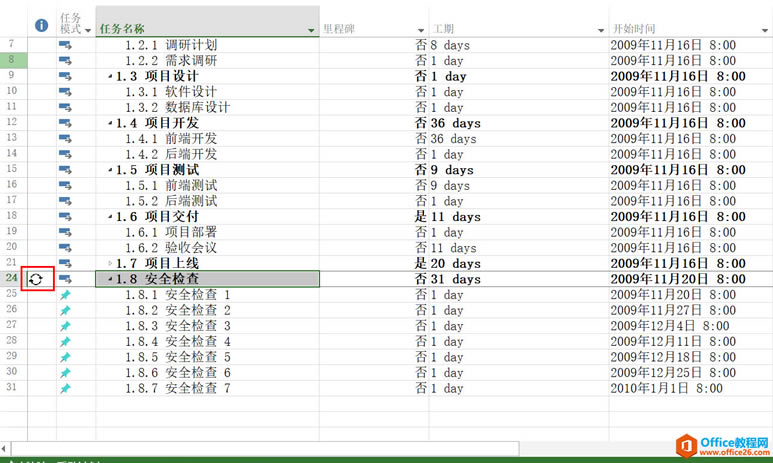Expand the collapsed 1.7 项目上线 summary task
This screenshot has height=463, width=773.
click(x=110, y=264)
